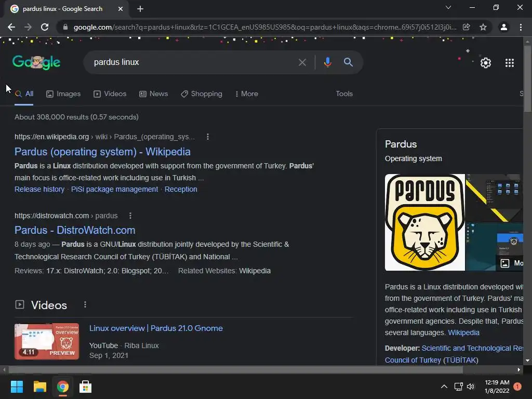Click the horizontal scrollbar right arrow
Screen dimensions: 532x399
click(x=519, y=369)
